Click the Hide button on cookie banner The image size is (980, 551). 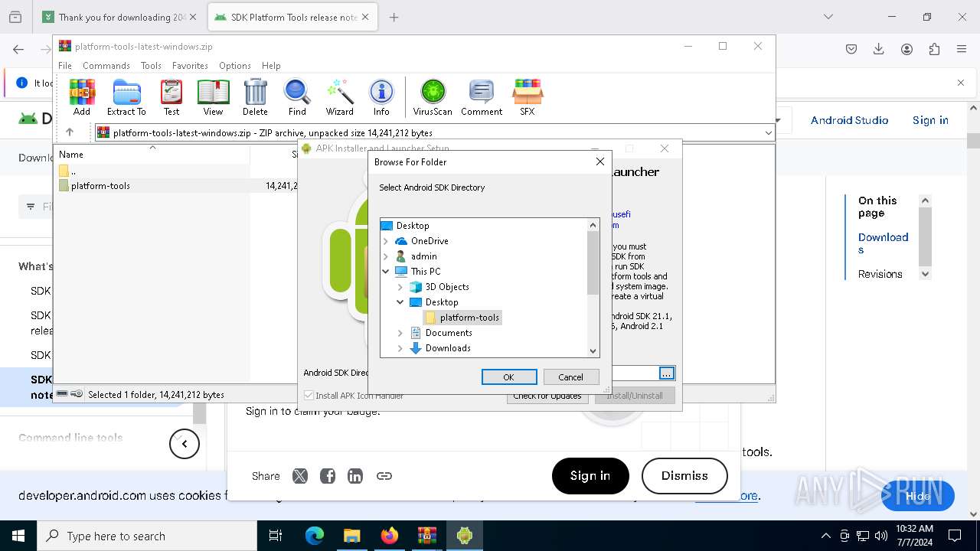(x=917, y=496)
